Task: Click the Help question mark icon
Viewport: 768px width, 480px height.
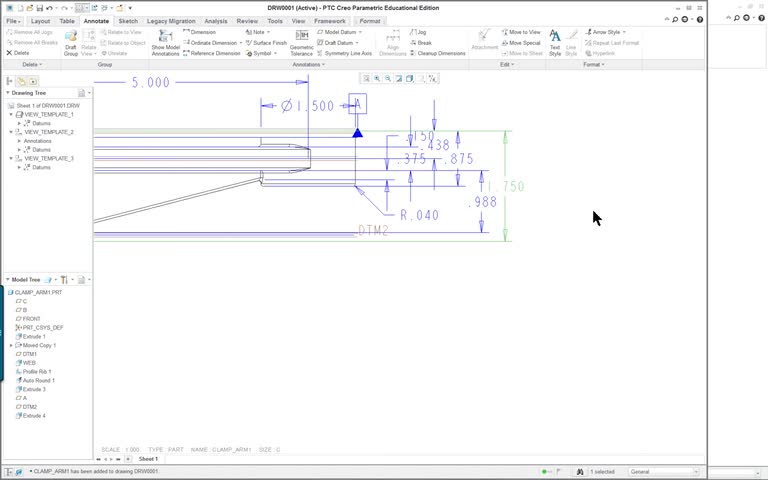Action: pyautogui.click(x=700, y=20)
